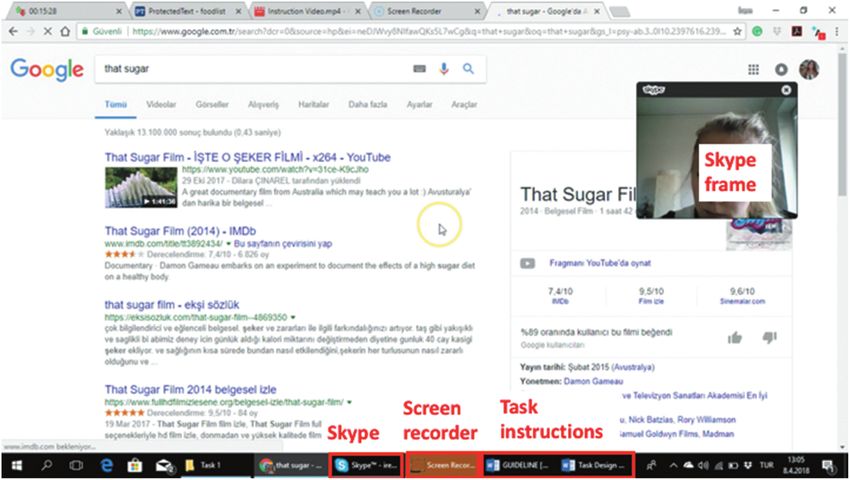Bookmark this page with the star icon

(737, 31)
